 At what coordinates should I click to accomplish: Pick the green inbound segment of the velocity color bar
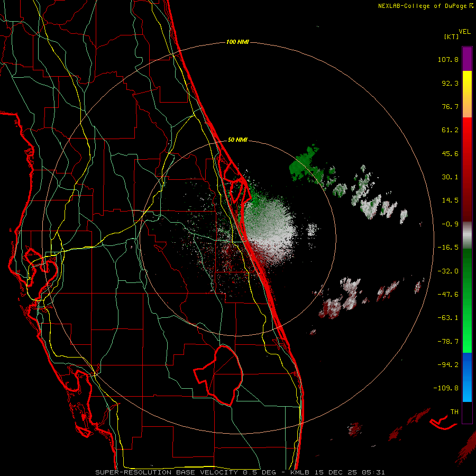467,300
